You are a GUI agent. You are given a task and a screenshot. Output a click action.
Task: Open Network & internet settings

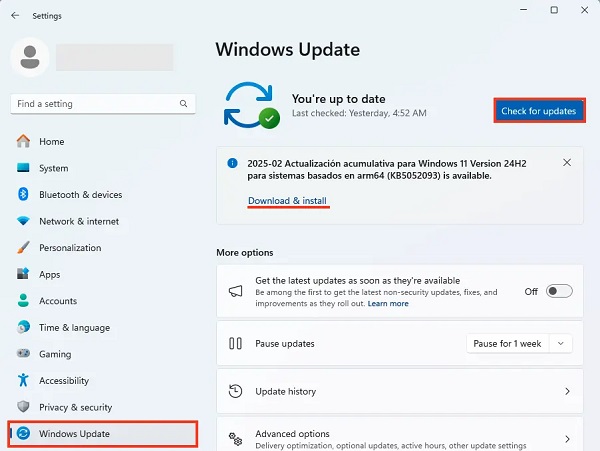pos(103,221)
